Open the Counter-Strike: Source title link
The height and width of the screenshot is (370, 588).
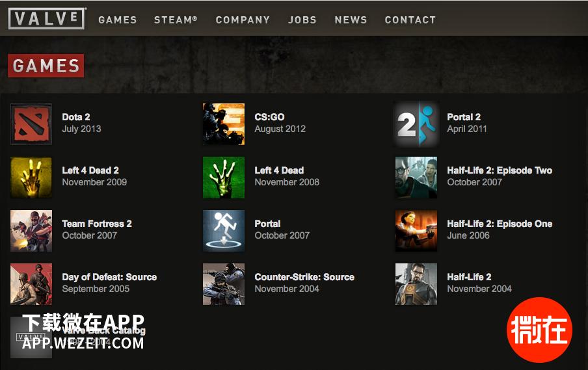pyautogui.click(x=304, y=277)
